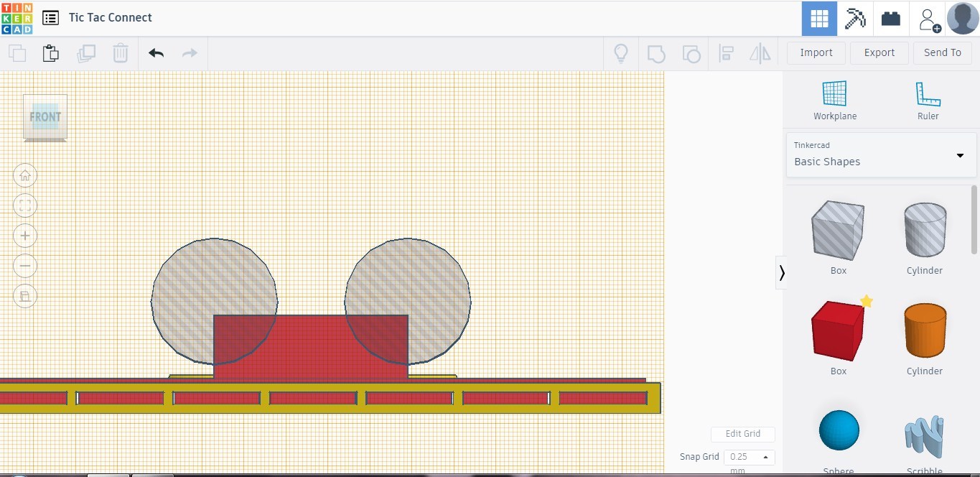Open the Snap Grid 0.25 dropdown
The width and height of the screenshot is (980, 477).
tap(749, 457)
